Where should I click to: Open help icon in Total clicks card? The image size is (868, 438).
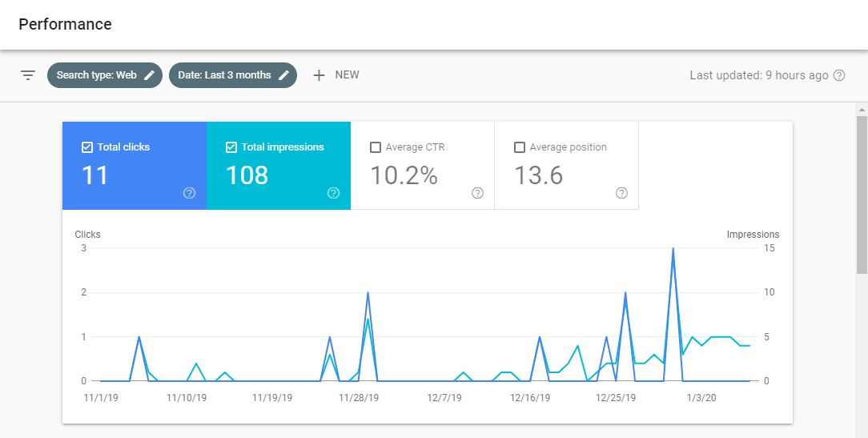190,193
